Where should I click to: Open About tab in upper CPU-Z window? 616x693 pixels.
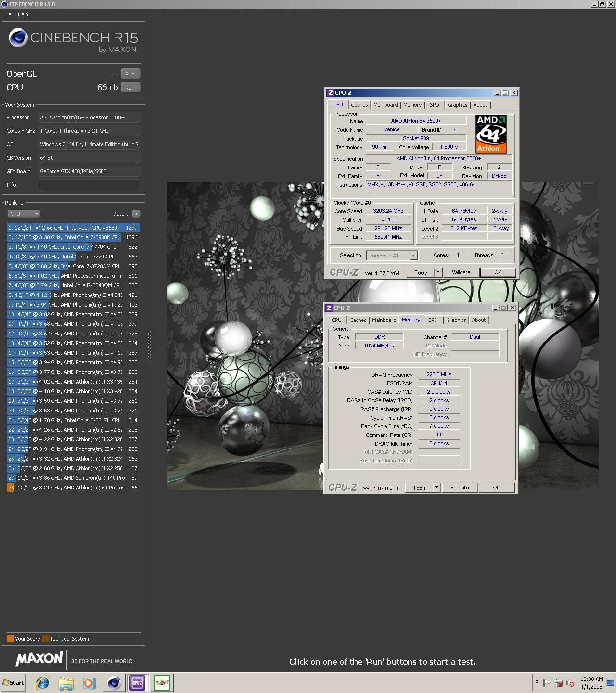[480, 105]
